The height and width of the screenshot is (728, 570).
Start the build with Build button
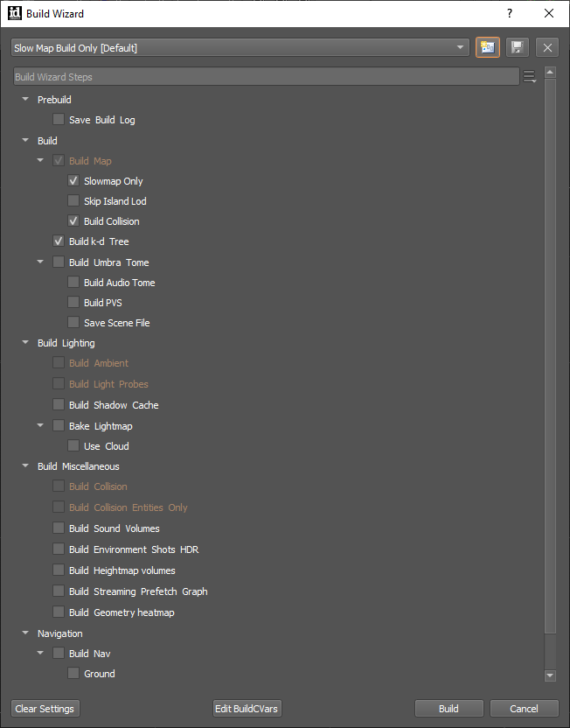[x=449, y=709]
